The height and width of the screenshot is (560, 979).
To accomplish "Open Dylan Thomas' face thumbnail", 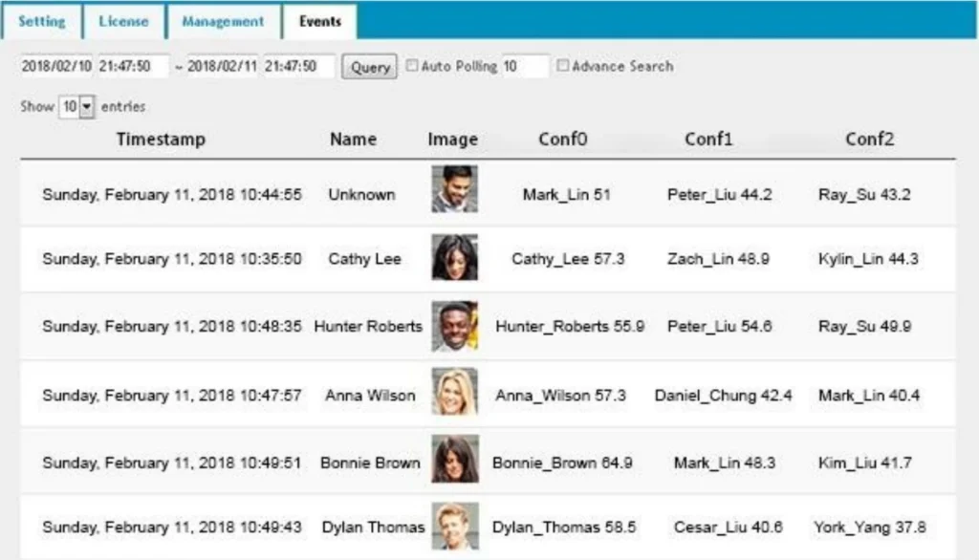I will [455, 527].
